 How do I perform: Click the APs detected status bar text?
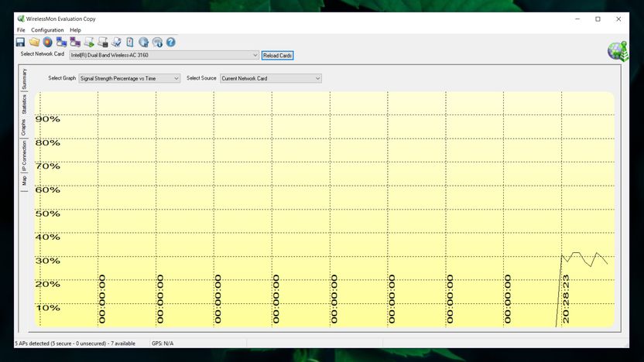[x=75, y=343]
